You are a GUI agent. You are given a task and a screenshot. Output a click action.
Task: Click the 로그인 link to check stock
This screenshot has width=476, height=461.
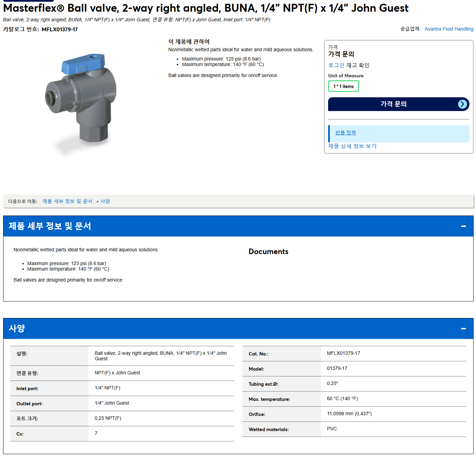(336, 65)
